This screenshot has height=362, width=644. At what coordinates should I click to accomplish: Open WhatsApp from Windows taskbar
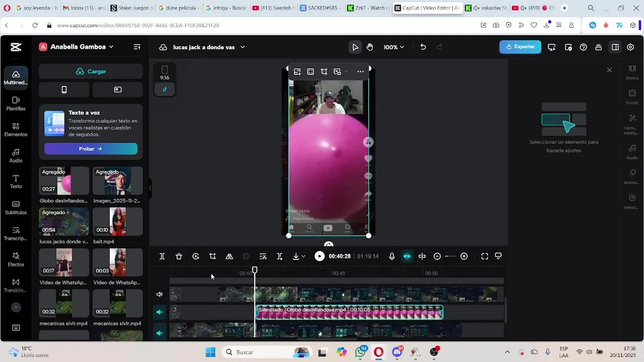(360, 352)
